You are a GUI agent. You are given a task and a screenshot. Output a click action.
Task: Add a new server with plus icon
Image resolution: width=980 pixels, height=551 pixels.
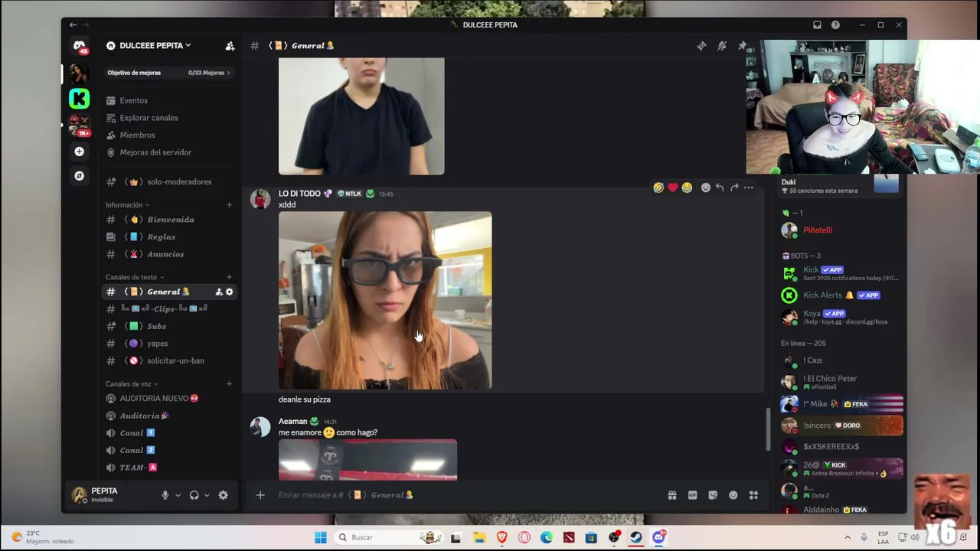(79, 152)
